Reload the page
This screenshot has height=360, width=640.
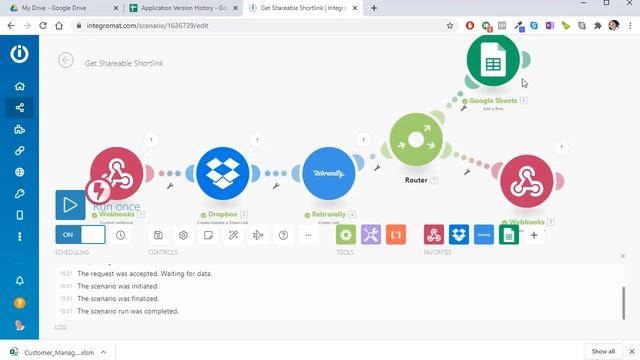pyautogui.click(x=43, y=25)
